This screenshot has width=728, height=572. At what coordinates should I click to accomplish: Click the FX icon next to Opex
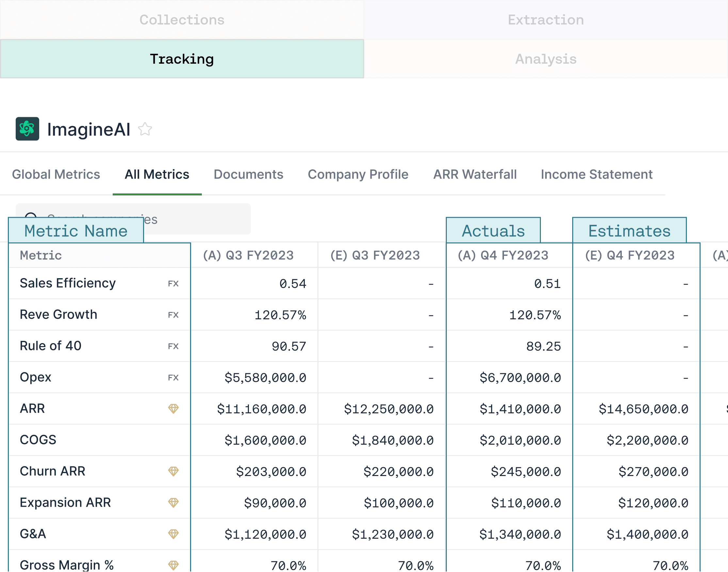point(173,378)
